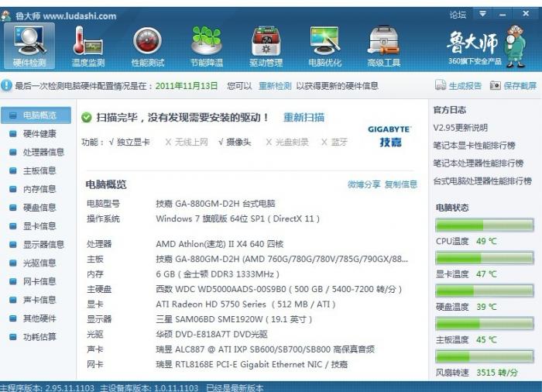Open V2.95更新说明 log entry
Image resolution: width=542 pixels, height=392 pixels.
(x=461, y=128)
